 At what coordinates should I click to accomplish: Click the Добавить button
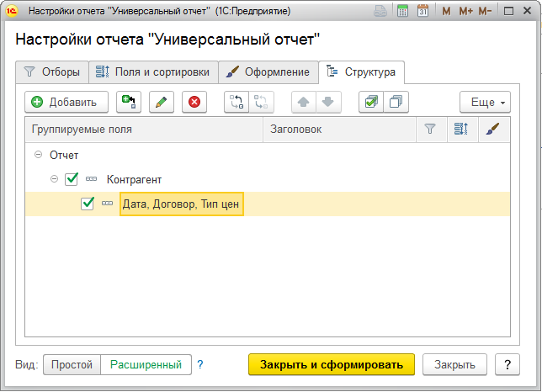[66, 102]
